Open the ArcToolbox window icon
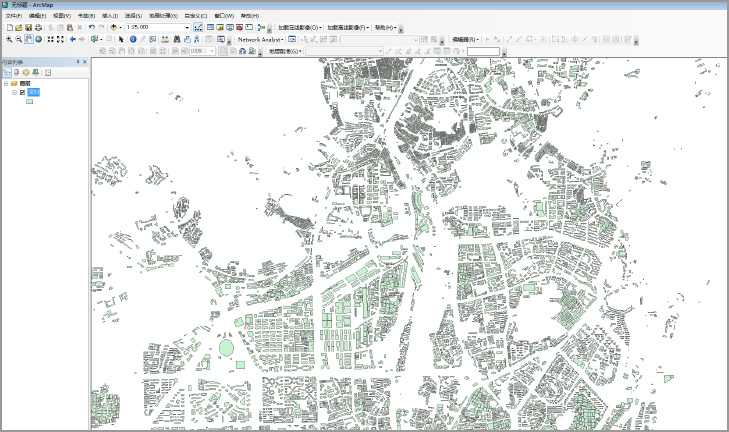The height and width of the screenshot is (432, 729). click(x=239, y=28)
